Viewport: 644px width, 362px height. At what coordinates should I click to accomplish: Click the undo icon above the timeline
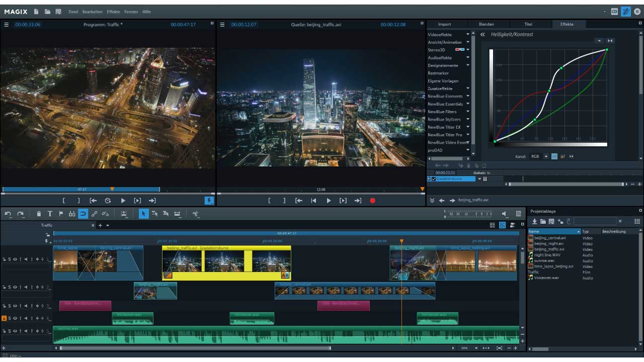8,214
